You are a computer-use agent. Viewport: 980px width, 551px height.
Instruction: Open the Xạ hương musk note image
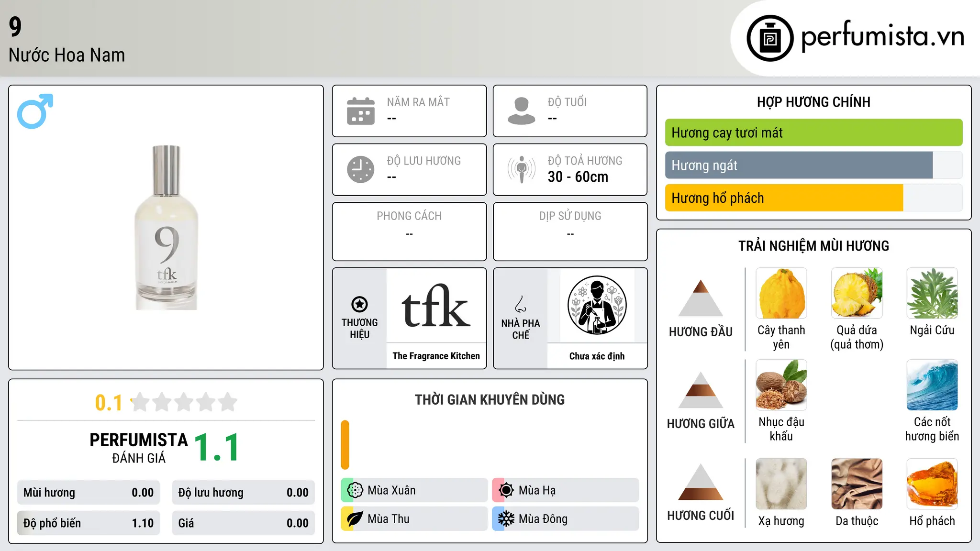tap(781, 484)
